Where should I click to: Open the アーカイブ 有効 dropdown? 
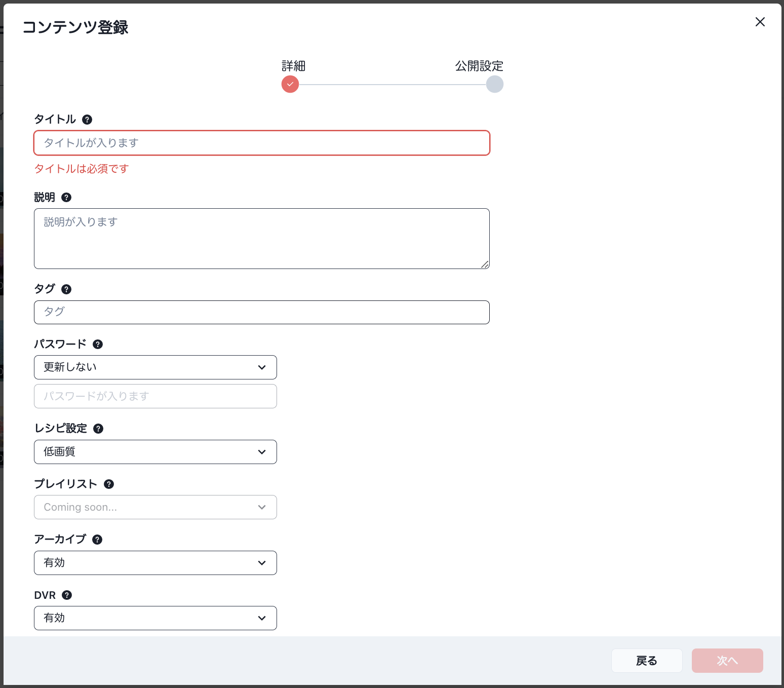[155, 563]
